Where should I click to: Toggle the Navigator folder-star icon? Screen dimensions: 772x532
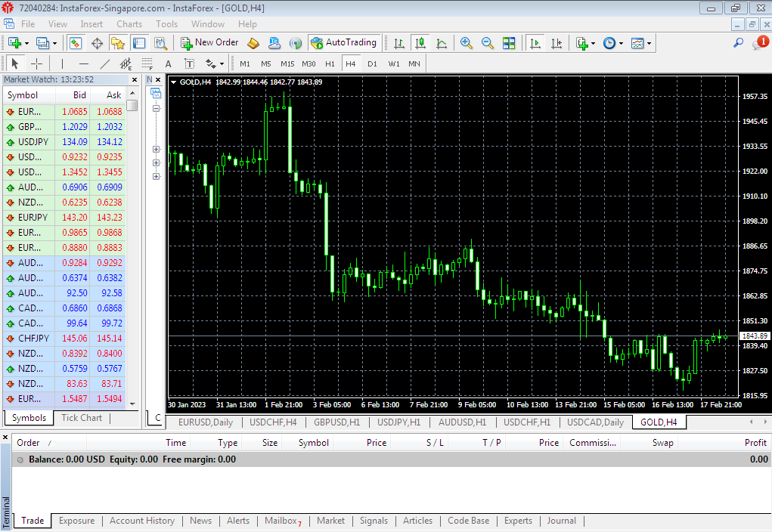tap(118, 43)
